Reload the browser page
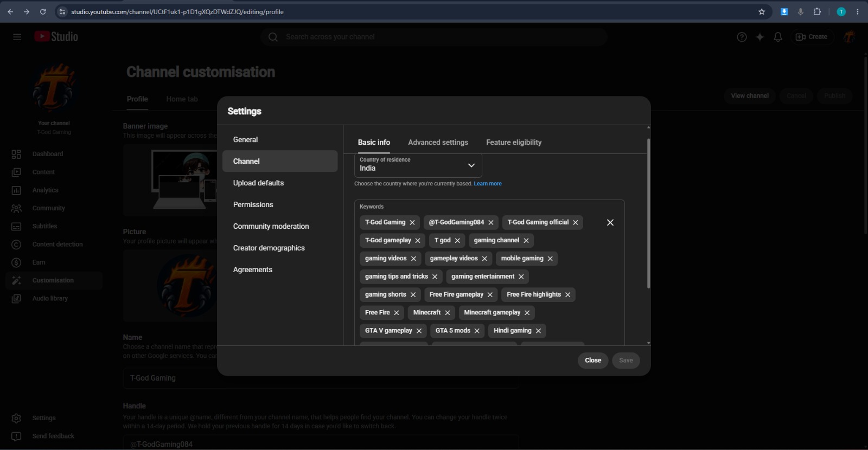Screen dimensions: 868x450 tap(43, 11)
